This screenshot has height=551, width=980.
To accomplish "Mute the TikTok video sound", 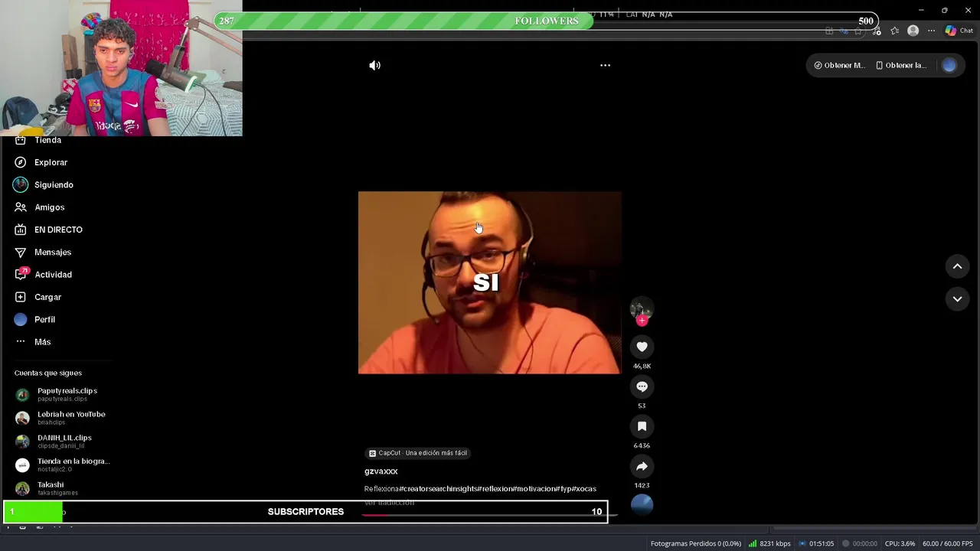I will (x=374, y=65).
